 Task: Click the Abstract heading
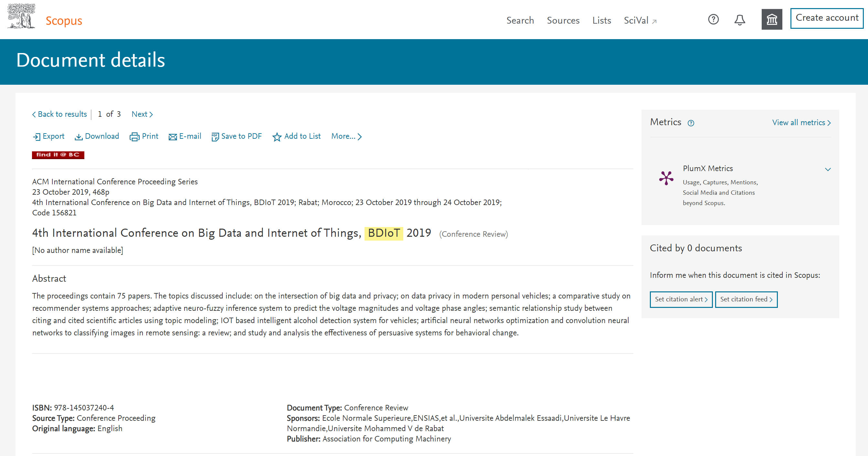(x=49, y=278)
